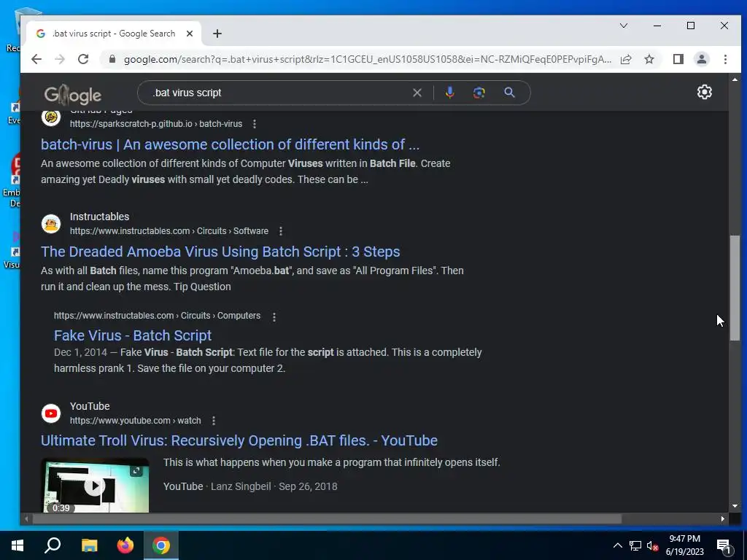Open the 'Ultimate Troll Virus' YouTube result

point(239,440)
